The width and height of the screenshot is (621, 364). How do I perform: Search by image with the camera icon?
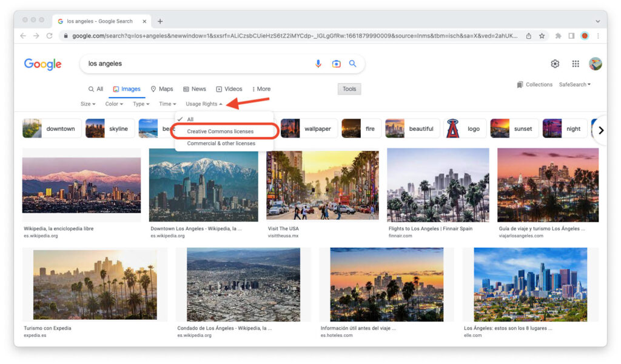(336, 64)
